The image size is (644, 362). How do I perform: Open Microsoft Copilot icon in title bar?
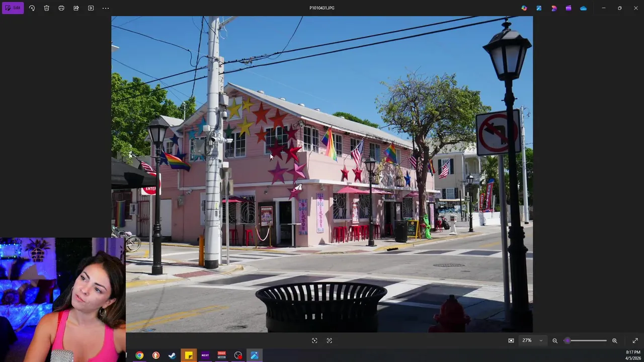tap(524, 8)
